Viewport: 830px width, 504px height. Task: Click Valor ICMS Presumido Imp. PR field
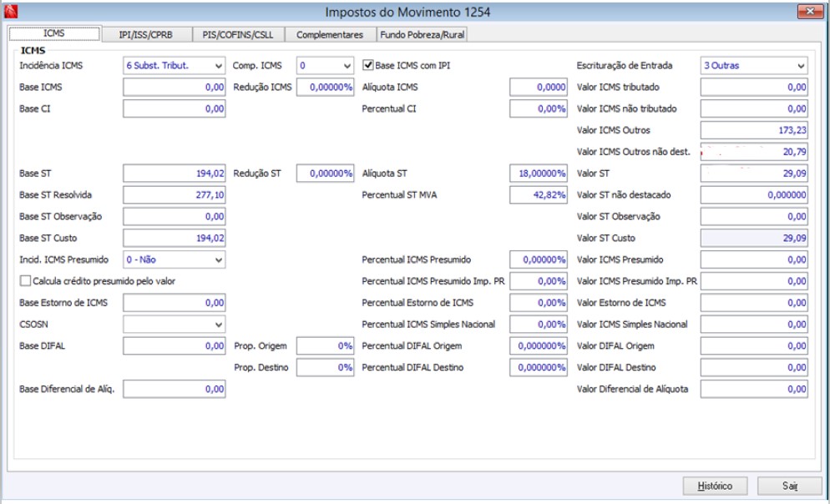coord(754,281)
